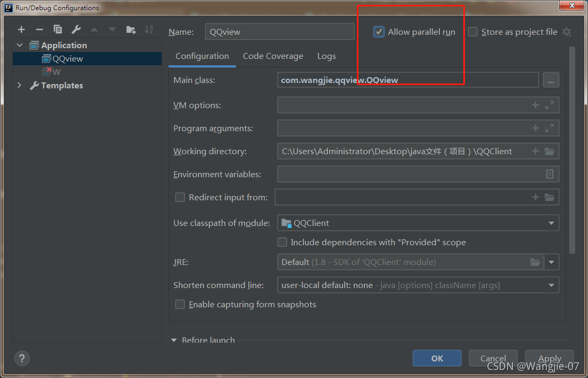Uncheck Allow parallel run checkbox
The width and height of the screenshot is (588, 378).
coord(379,32)
